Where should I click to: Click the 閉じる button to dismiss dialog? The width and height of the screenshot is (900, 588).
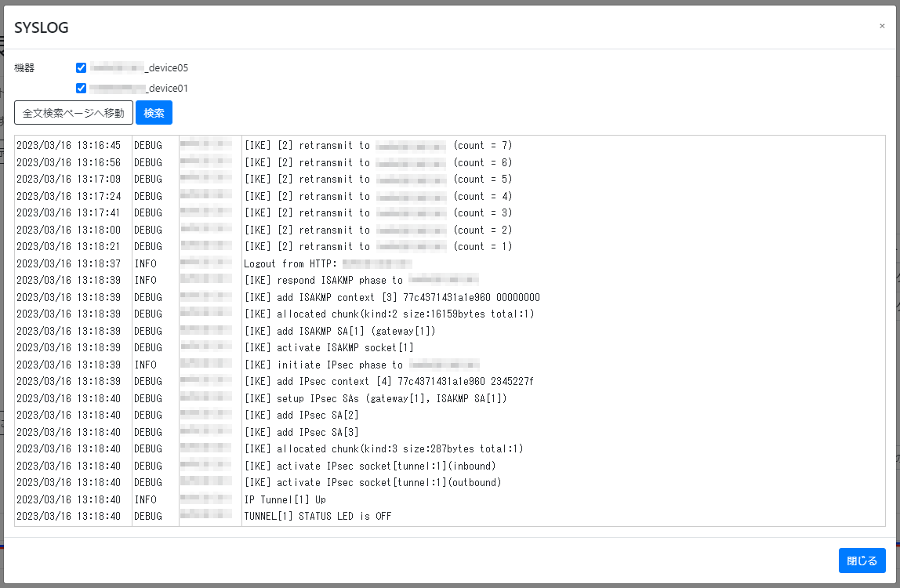(x=862, y=560)
